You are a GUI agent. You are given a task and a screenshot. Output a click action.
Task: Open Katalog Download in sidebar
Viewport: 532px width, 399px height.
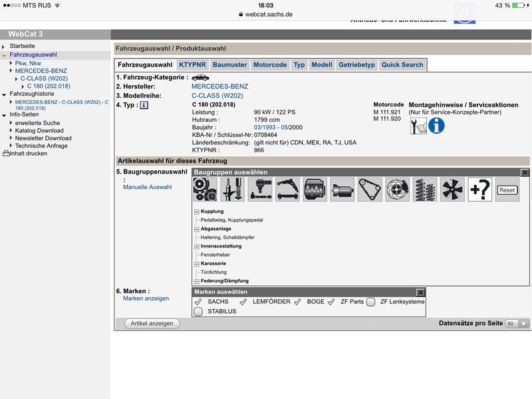coord(39,130)
